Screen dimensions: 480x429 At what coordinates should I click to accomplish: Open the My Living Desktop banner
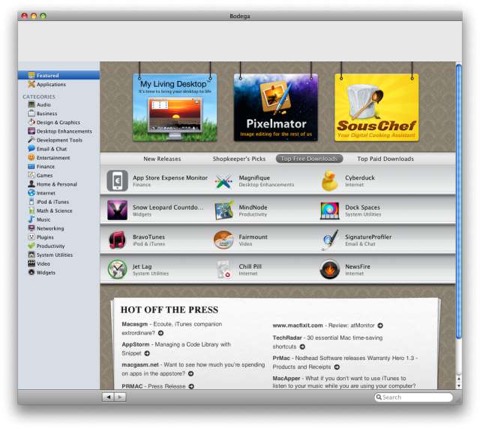tap(175, 107)
